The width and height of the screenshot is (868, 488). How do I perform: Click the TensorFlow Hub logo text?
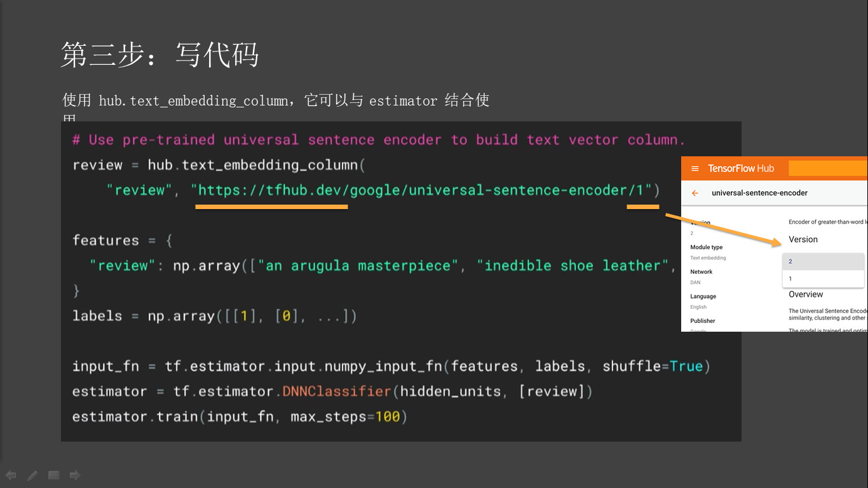(741, 168)
